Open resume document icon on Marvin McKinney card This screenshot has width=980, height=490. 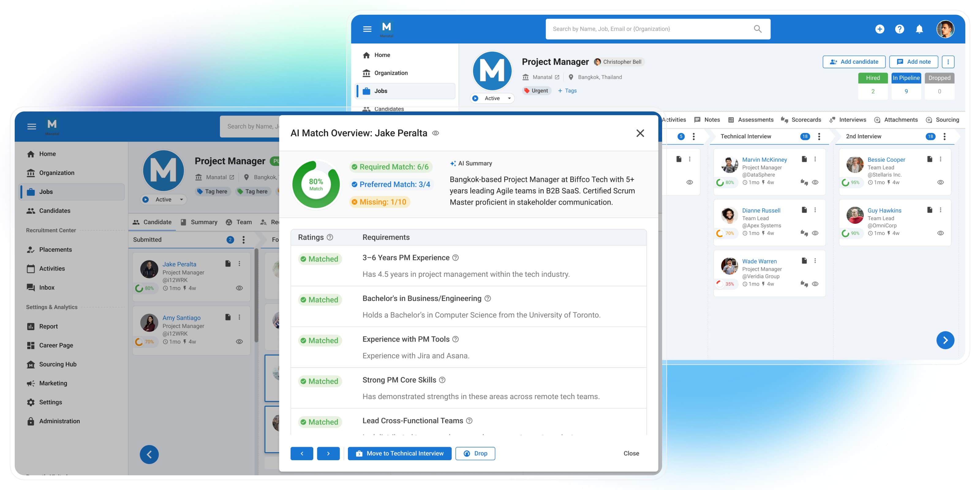point(804,159)
